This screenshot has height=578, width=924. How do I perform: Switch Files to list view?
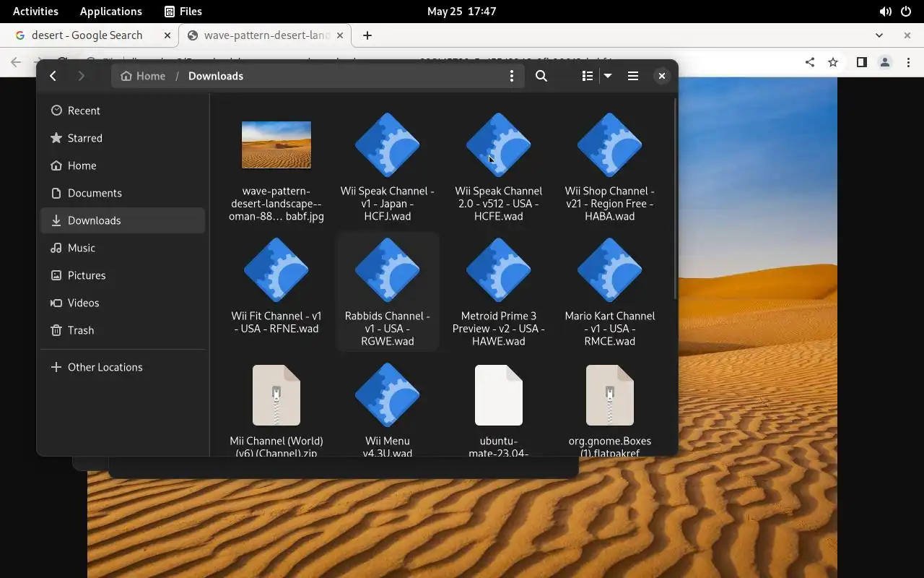[588, 76]
